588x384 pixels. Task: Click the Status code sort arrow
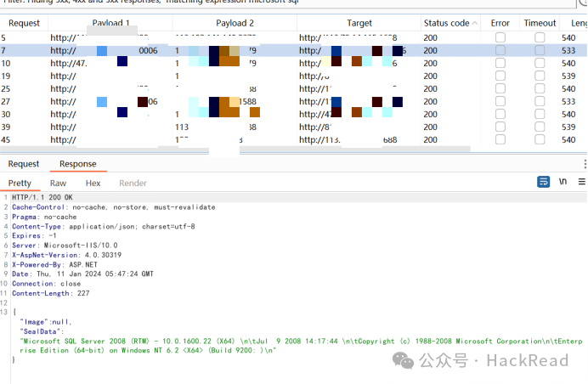[474, 23]
